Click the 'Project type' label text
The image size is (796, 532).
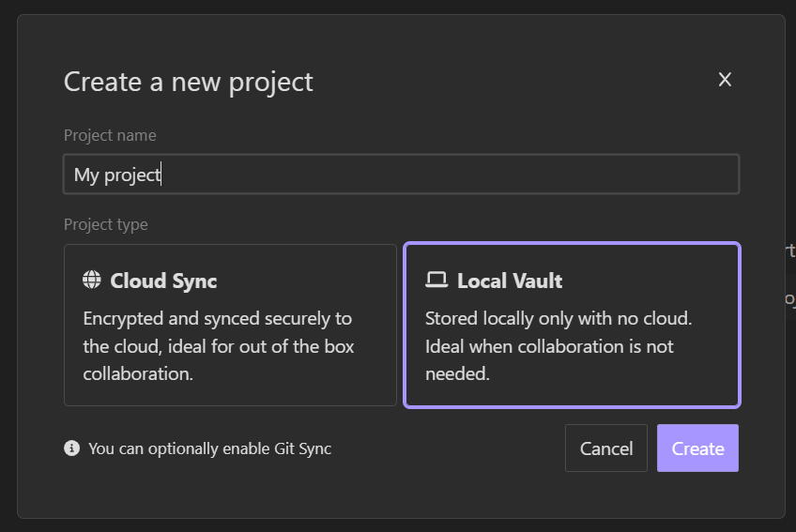coord(105,224)
